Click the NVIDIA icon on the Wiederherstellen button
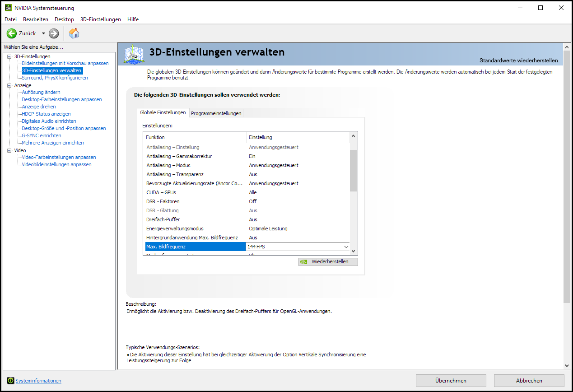Screen dimensions: 573x392 305,261
